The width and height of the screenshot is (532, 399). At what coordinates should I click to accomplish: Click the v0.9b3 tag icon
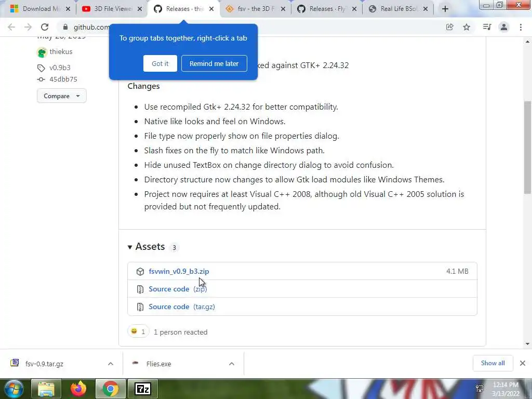(41, 68)
